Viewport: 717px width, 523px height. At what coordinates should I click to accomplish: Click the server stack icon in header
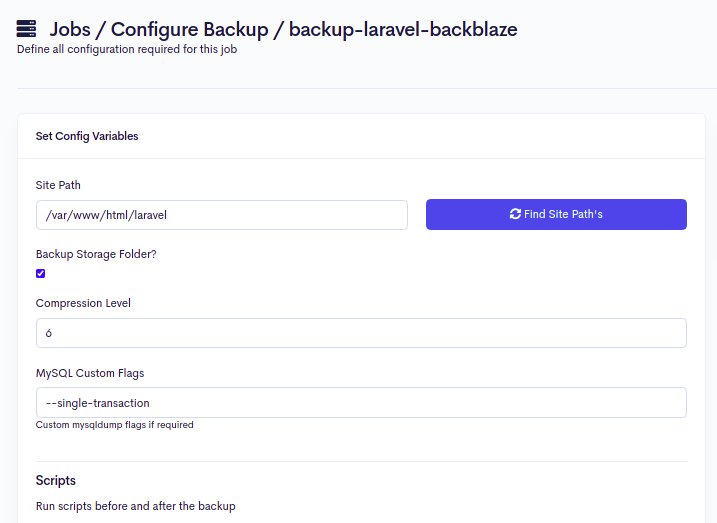click(x=27, y=29)
